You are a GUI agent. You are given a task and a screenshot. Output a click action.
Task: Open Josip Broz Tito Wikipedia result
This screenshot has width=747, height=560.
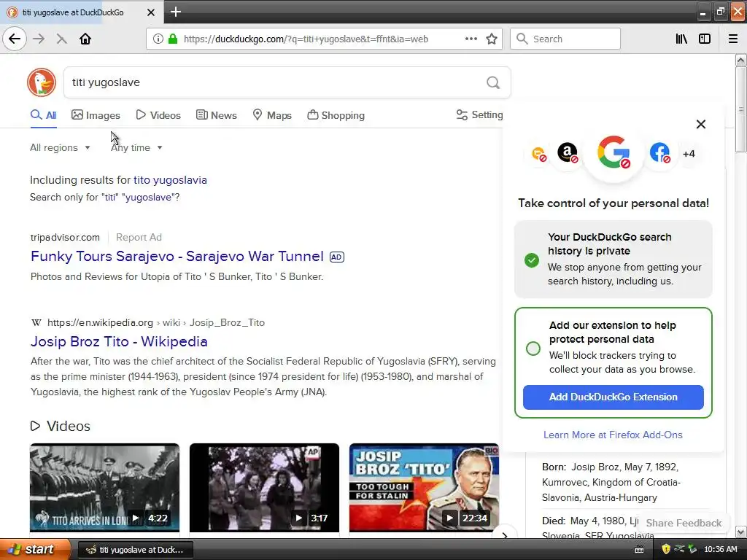coord(119,341)
